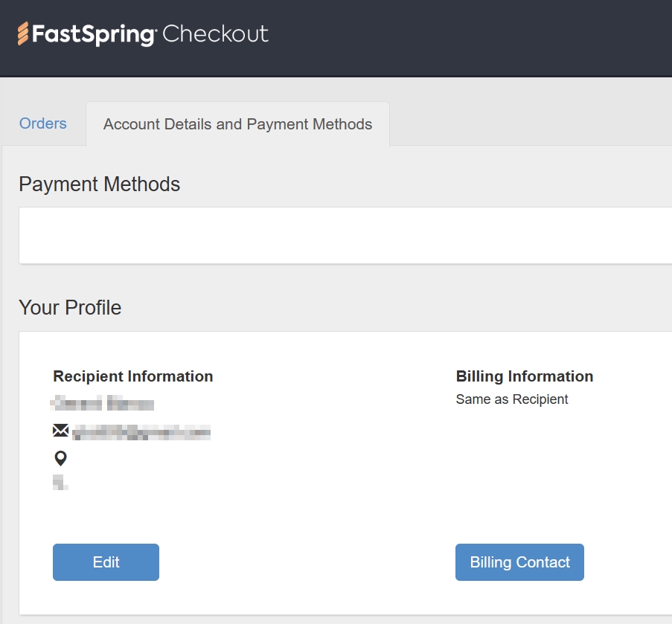Click the blurred email address

click(x=141, y=431)
